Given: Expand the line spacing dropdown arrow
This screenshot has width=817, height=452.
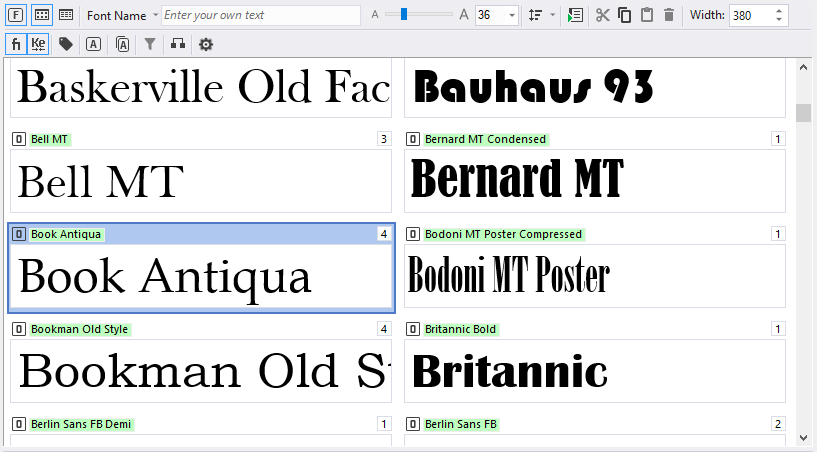Looking at the screenshot, I should [552, 15].
